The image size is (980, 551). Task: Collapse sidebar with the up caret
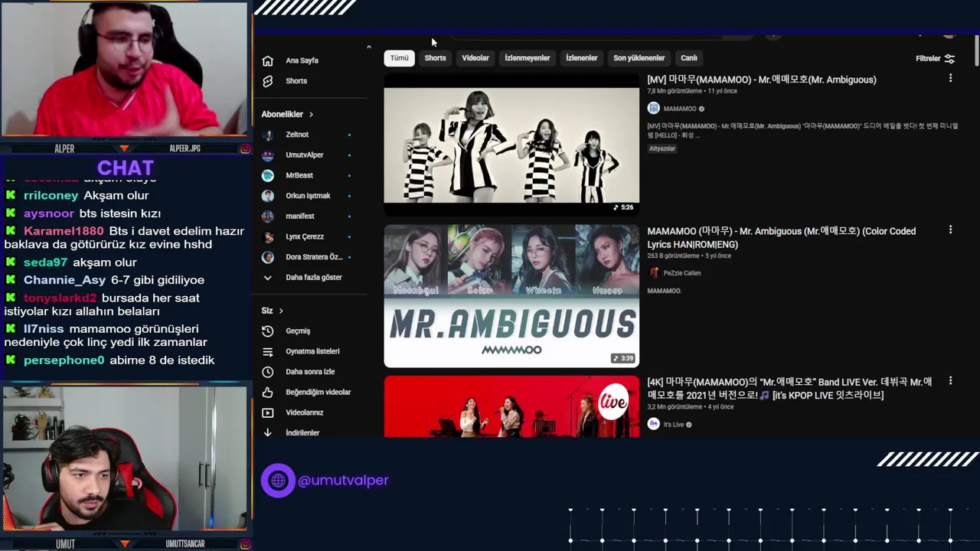click(x=368, y=47)
